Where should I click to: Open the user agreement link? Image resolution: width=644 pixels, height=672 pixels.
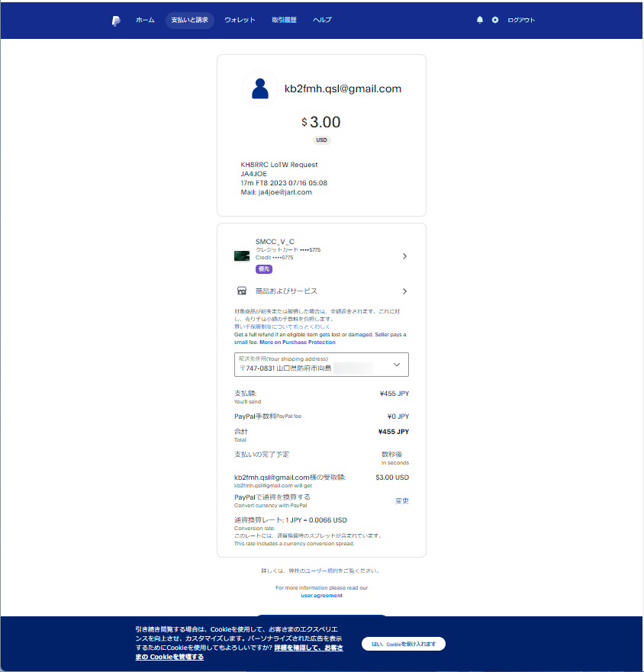coord(321,595)
